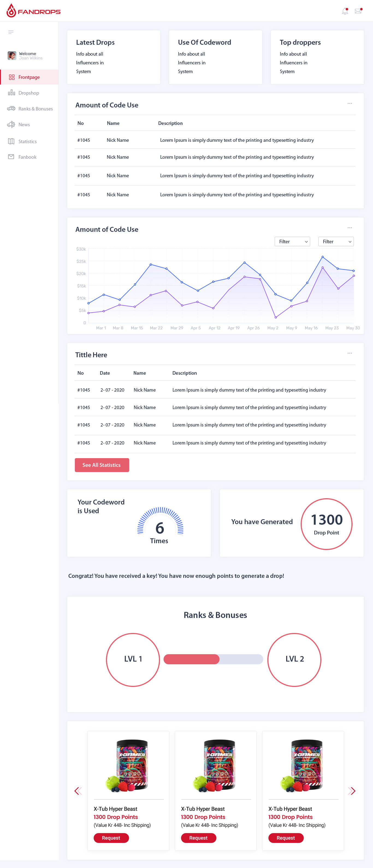Click the 6 Times codeword gauge
The height and width of the screenshot is (868, 373).
(x=160, y=526)
